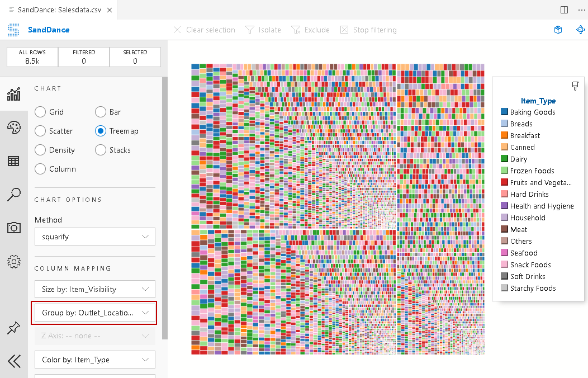The height and width of the screenshot is (378, 588).
Task: Click the Exclude button
Action: pyautogui.click(x=311, y=30)
